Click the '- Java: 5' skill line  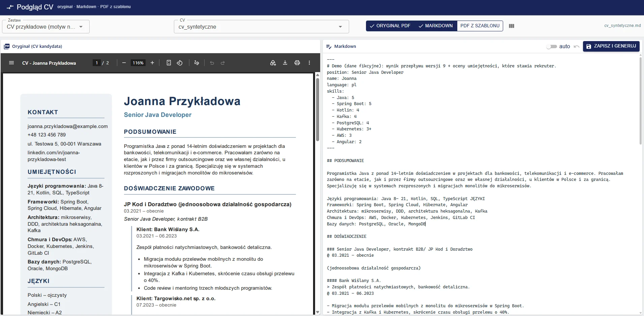[x=343, y=98]
